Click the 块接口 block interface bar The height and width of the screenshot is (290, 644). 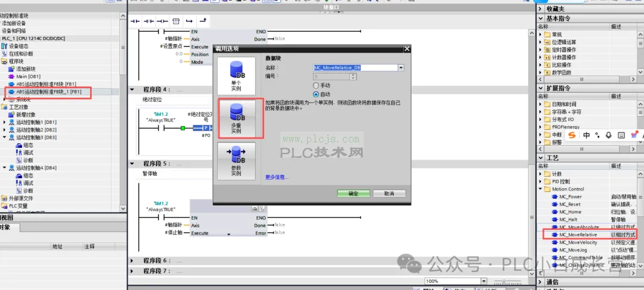point(331,8)
